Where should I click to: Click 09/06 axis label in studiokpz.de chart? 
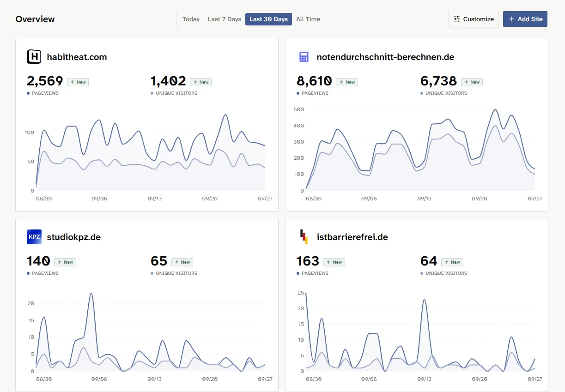(99, 379)
